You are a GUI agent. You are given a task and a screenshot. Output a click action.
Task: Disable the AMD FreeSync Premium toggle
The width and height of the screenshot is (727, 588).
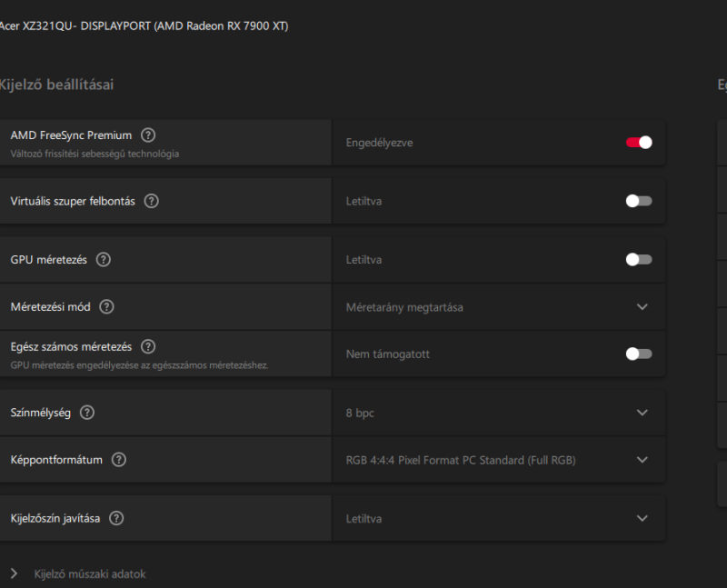[639, 142]
